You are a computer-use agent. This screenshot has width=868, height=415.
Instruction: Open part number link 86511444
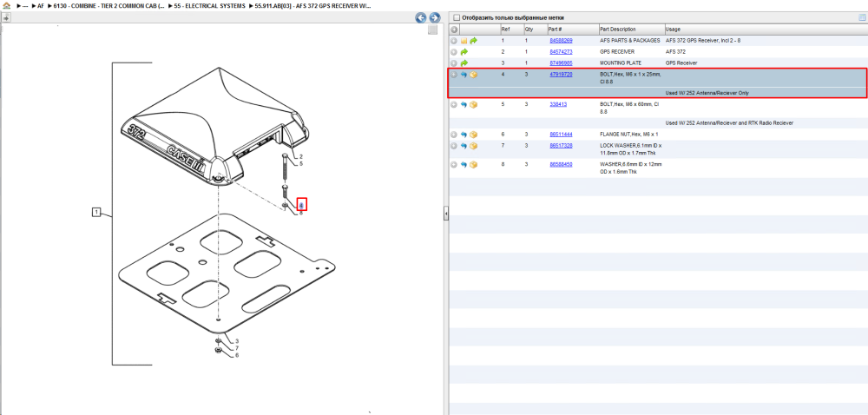[561, 135]
